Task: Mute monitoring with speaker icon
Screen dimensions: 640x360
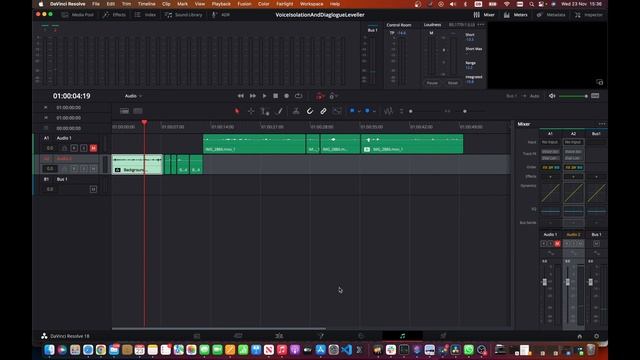Action: pos(552,96)
